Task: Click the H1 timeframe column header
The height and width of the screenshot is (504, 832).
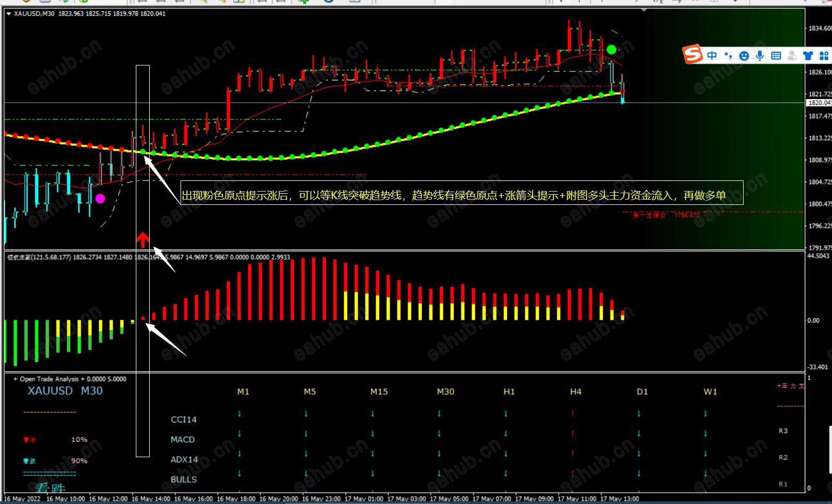Action: pos(509,392)
